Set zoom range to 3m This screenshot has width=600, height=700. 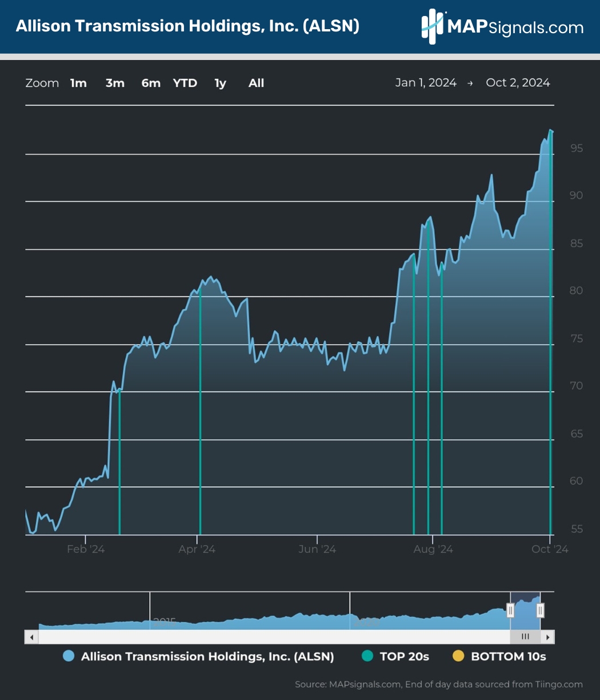point(115,83)
